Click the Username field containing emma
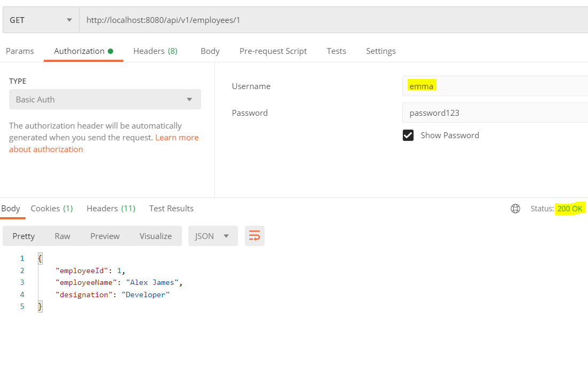This screenshot has height=382, width=588. click(494, 86)
